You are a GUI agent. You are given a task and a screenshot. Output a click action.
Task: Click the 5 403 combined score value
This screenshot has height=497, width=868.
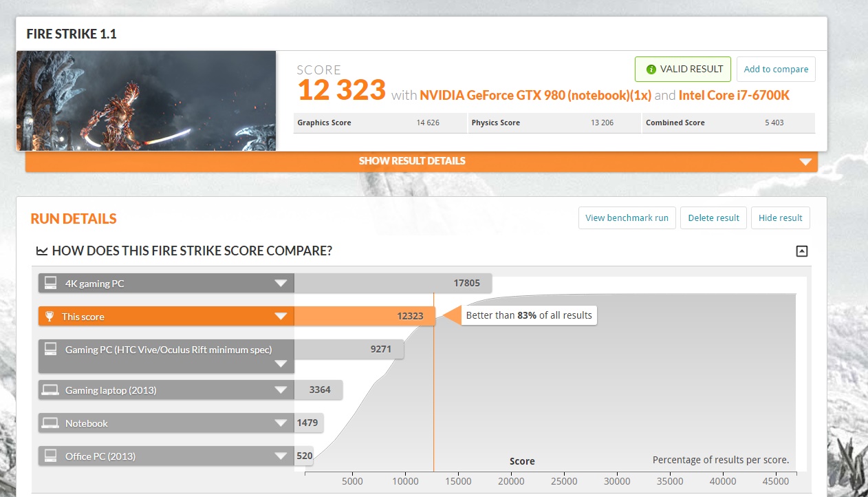point(774,123)
